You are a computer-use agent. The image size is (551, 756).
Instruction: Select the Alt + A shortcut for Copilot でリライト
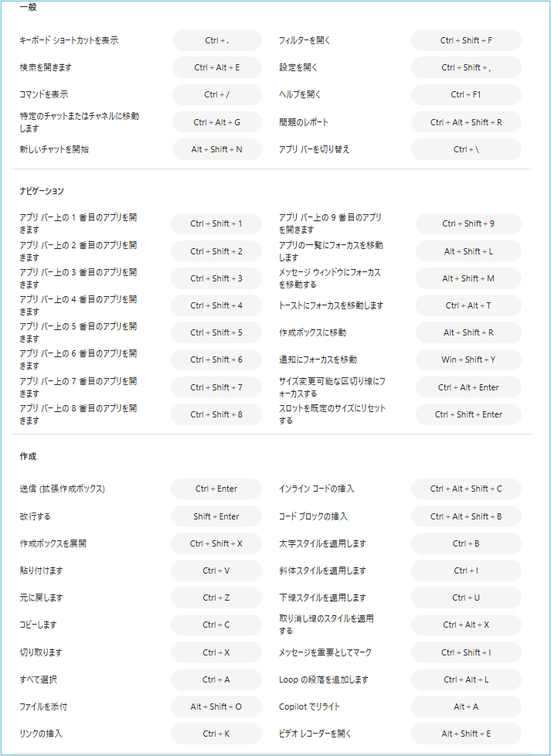(466, 707)
